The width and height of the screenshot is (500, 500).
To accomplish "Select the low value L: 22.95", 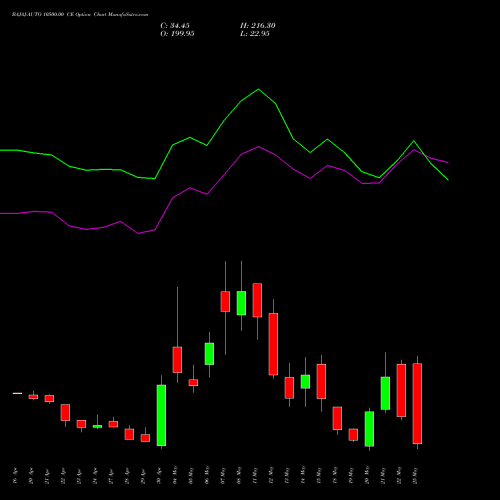I will (255, 34).
